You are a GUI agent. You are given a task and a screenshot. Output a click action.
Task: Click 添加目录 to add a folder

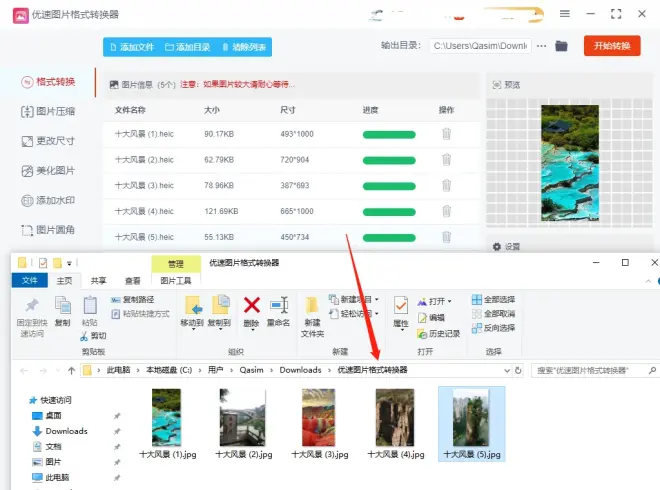pos(187,47)
